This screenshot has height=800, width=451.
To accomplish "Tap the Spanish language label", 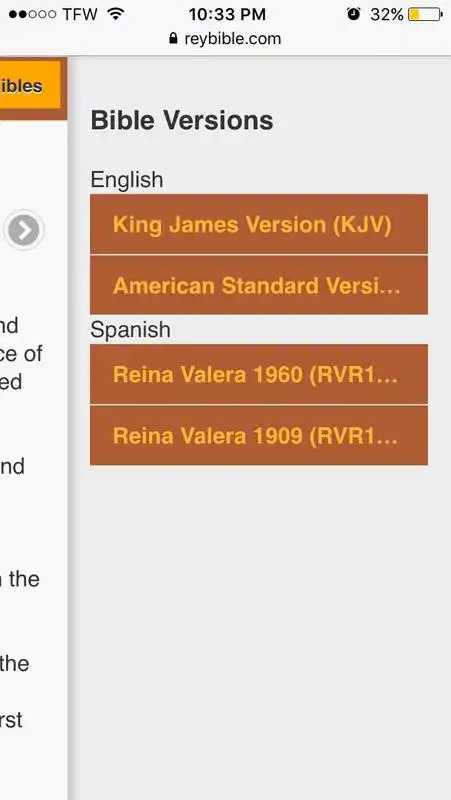I will 130,330.
